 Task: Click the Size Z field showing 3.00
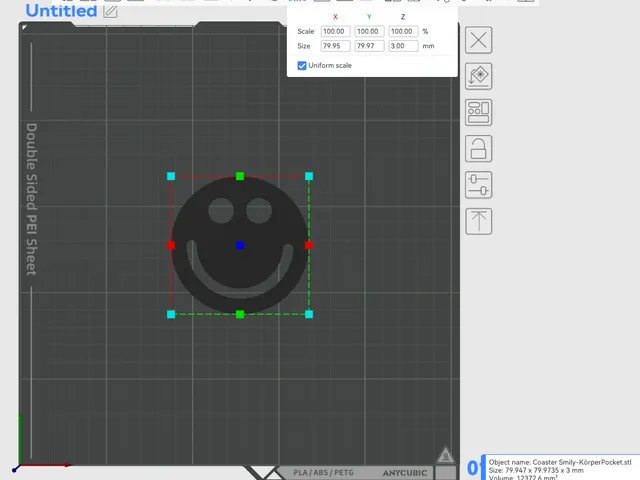pyautogui.click(x=403, y=46)
